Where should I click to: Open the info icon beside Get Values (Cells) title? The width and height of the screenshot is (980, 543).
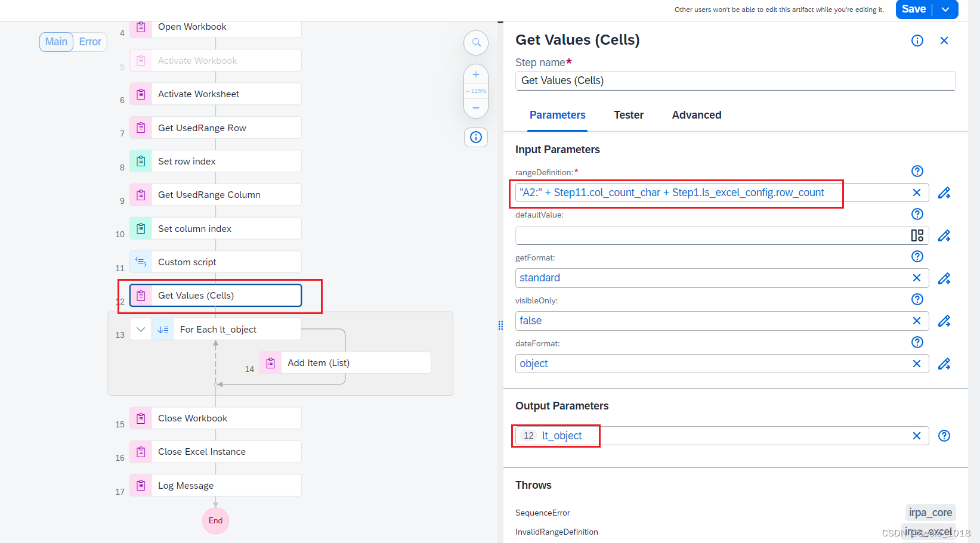pos(917,41)
